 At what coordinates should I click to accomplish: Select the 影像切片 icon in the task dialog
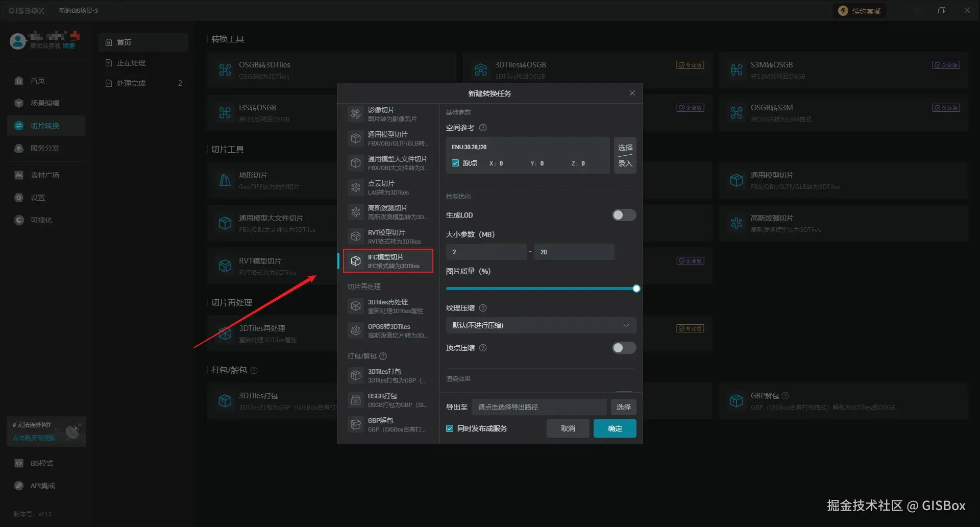click(x=356, y=114)
